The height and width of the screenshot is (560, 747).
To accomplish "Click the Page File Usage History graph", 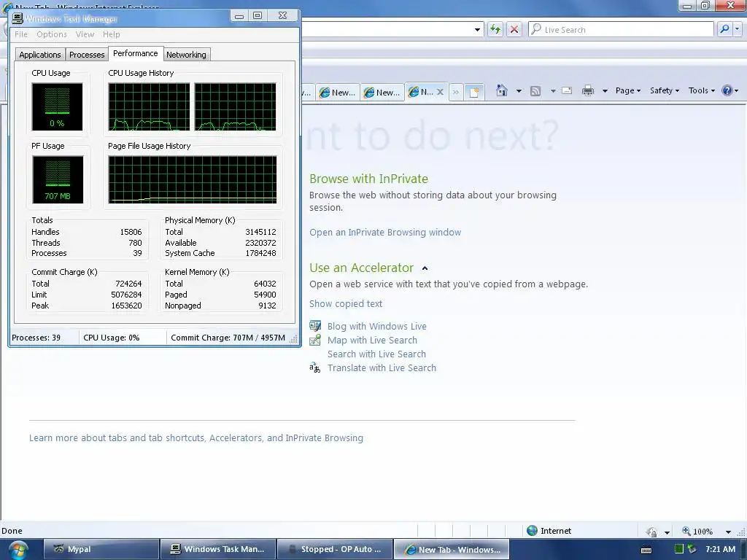I will pyautogui.click(x=193, y=179).
